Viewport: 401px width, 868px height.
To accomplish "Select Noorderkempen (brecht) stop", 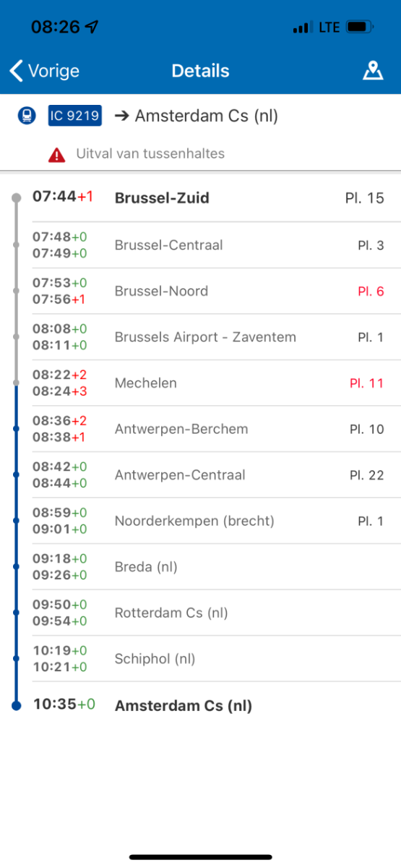I will point(208,521).
